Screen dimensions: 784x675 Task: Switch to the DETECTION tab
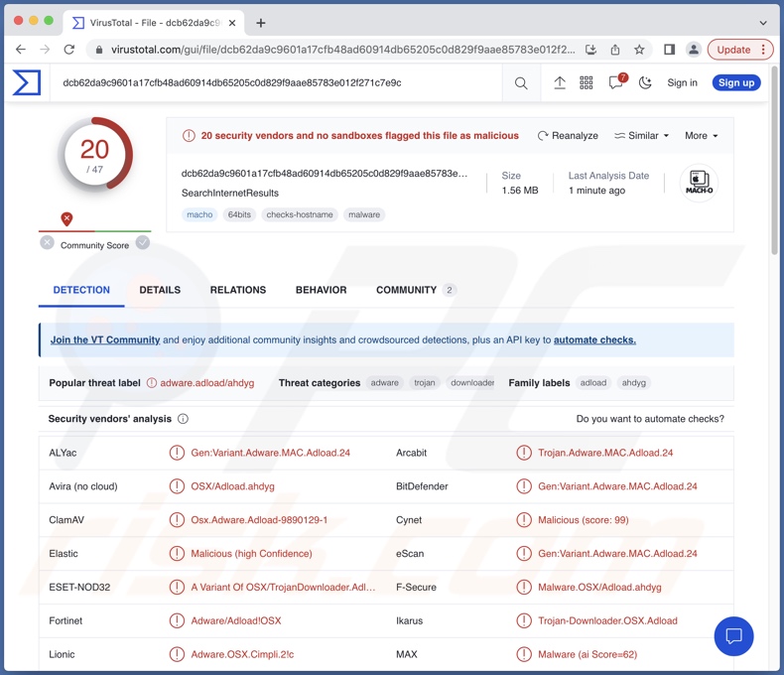[x=81, y=290]
